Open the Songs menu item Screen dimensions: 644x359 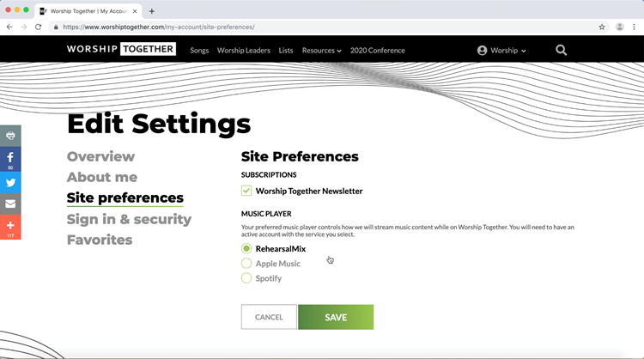(199, 51)
